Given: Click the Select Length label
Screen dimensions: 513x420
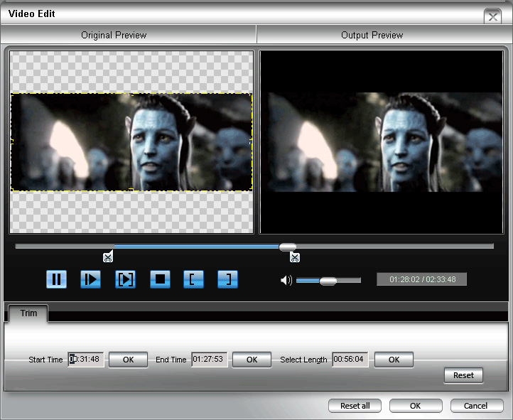Looking at the screenshot, I should (x=303, y=360).
